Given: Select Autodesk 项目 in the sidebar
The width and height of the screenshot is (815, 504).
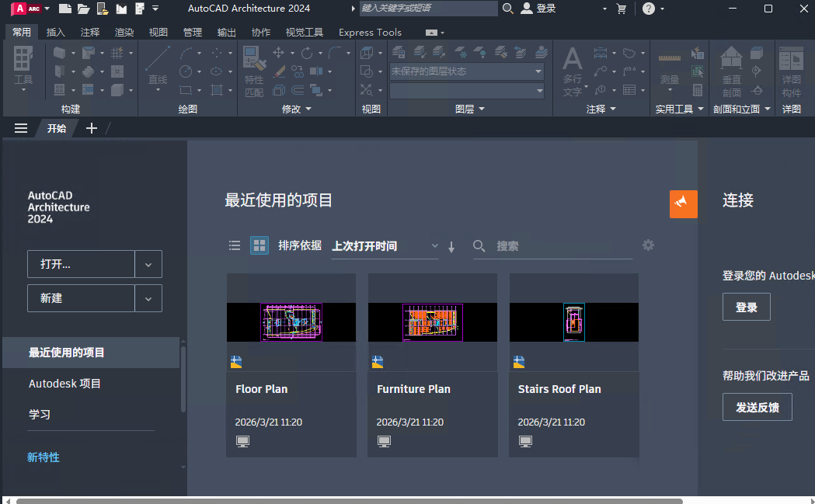Looking at the screenshot, I should pyautogui.click(x=64, y=384).
